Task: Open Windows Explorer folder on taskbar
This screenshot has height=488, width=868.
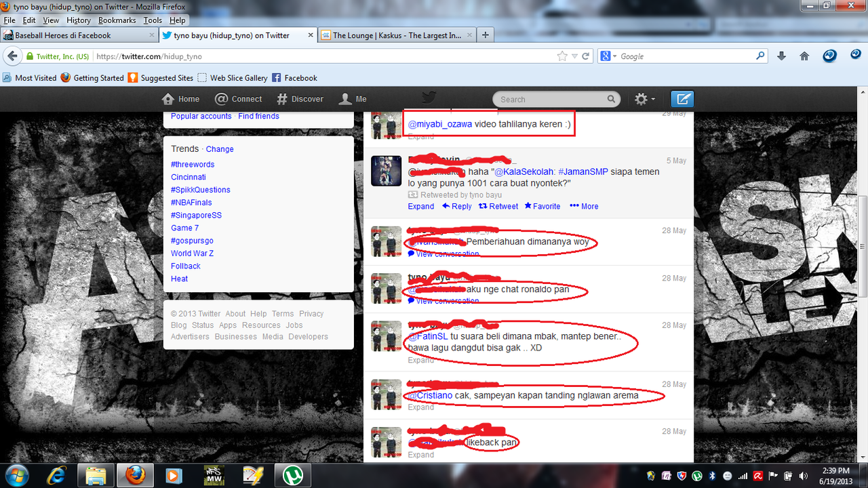Action: (96, 475)
